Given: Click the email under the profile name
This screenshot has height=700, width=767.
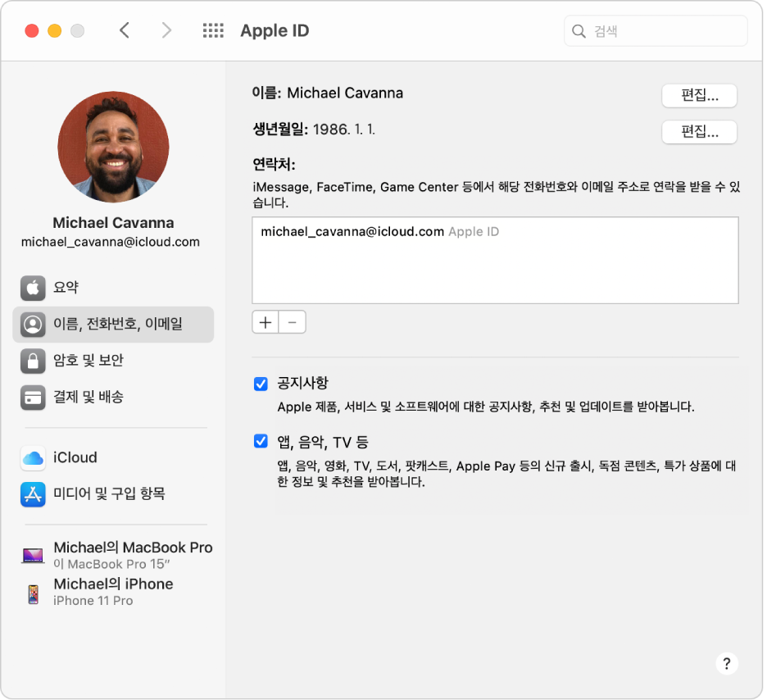Looking at the screenshot, I should click(111, 242).
